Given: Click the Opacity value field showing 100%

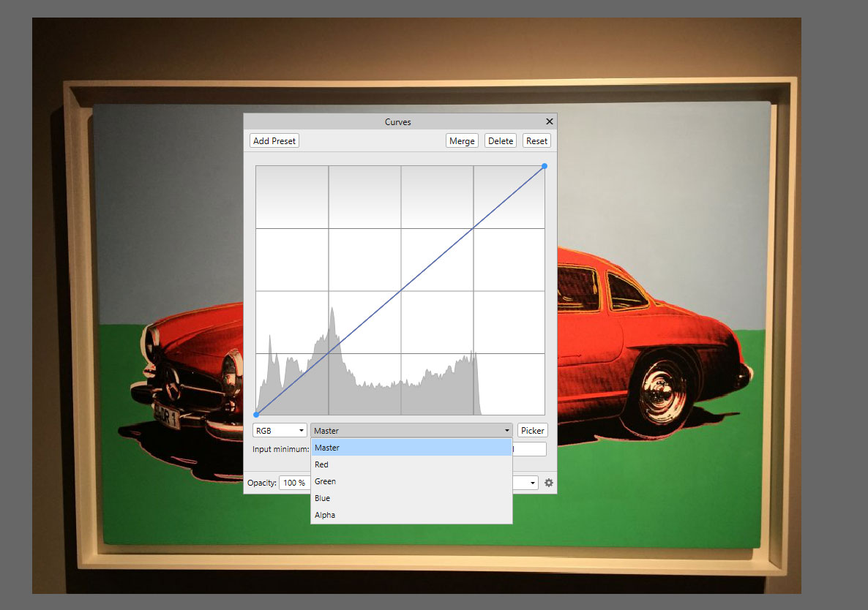Looking at the screenshot, I should pos(295,483).
